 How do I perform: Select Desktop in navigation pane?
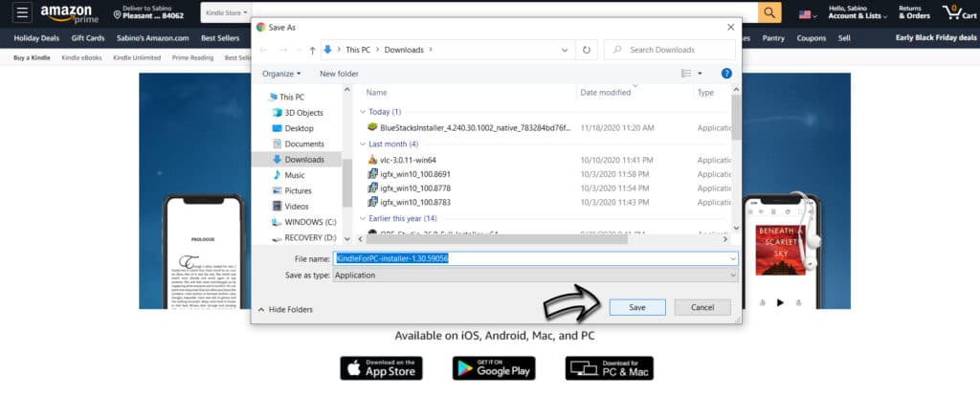(293, 128)
